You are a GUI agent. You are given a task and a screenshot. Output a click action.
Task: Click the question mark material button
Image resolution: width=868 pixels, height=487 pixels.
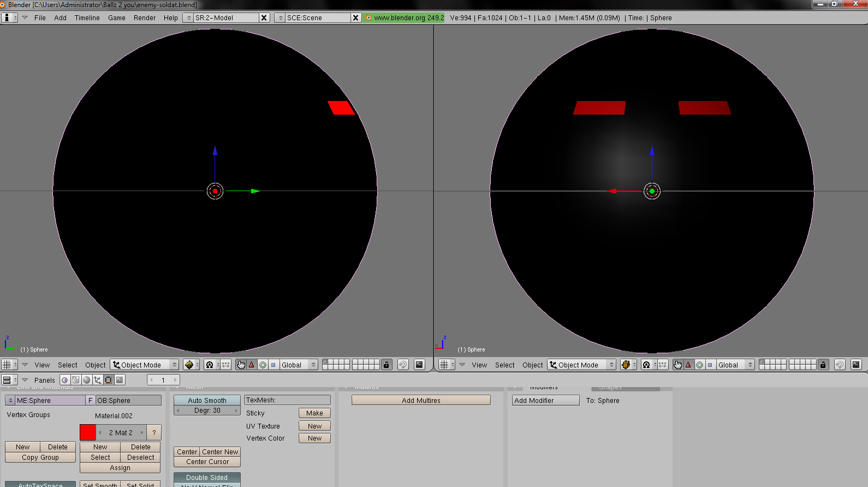154,432
